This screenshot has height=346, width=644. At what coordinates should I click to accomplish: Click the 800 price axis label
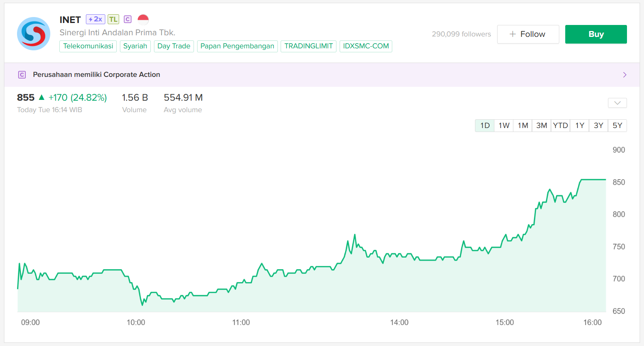(x=619, y=214)
